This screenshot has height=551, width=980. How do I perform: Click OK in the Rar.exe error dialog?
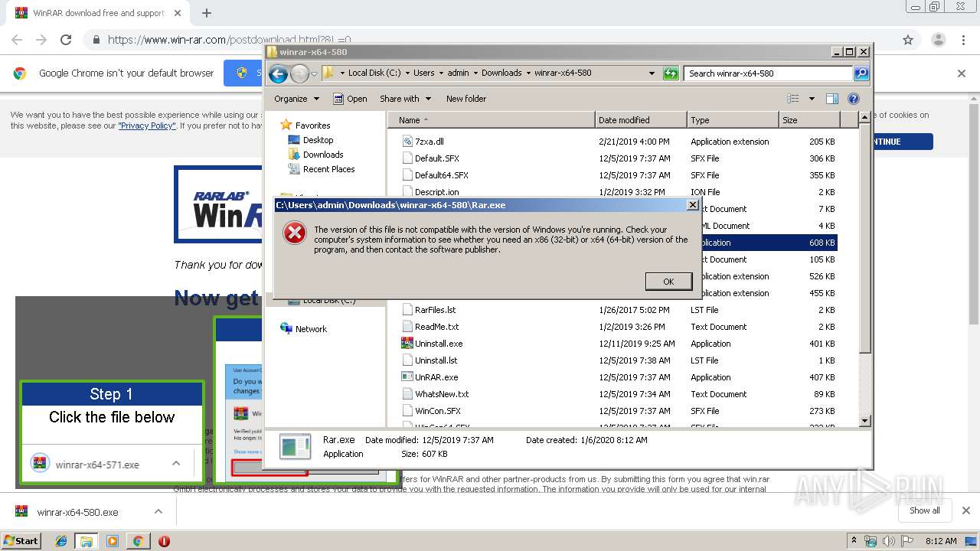click(668, 282)
